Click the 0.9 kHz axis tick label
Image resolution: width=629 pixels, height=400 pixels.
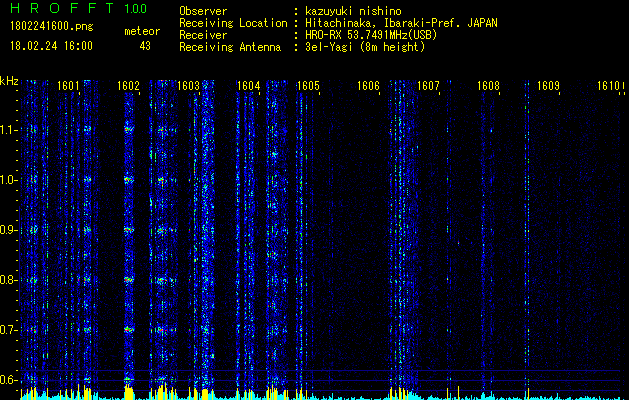[x=7, y=230]
